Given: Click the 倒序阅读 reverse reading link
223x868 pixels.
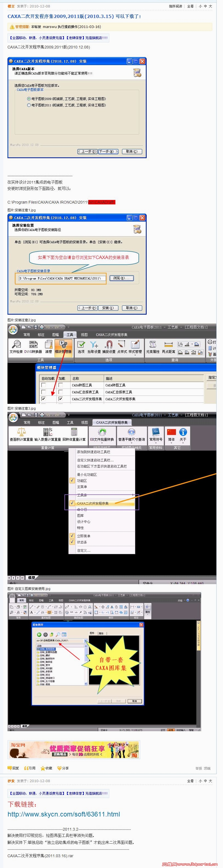Looking at the screenshot, I should tap(175, 6).
